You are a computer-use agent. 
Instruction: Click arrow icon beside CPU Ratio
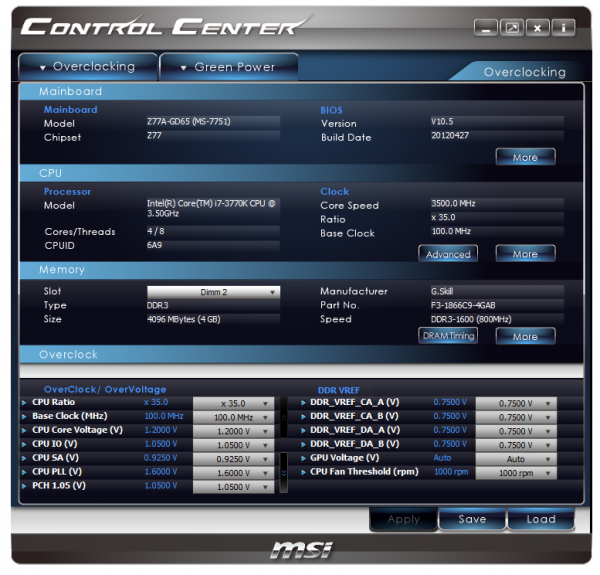point(24,403)
